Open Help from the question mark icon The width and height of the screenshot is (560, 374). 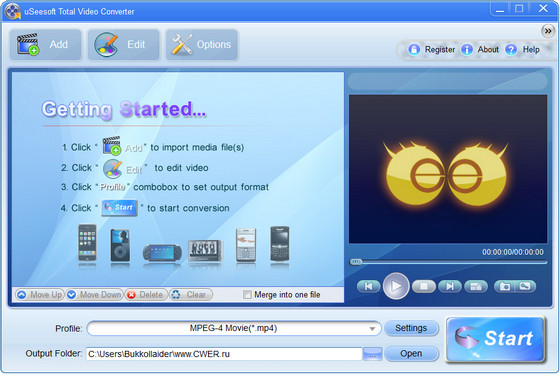click(511, 49)
